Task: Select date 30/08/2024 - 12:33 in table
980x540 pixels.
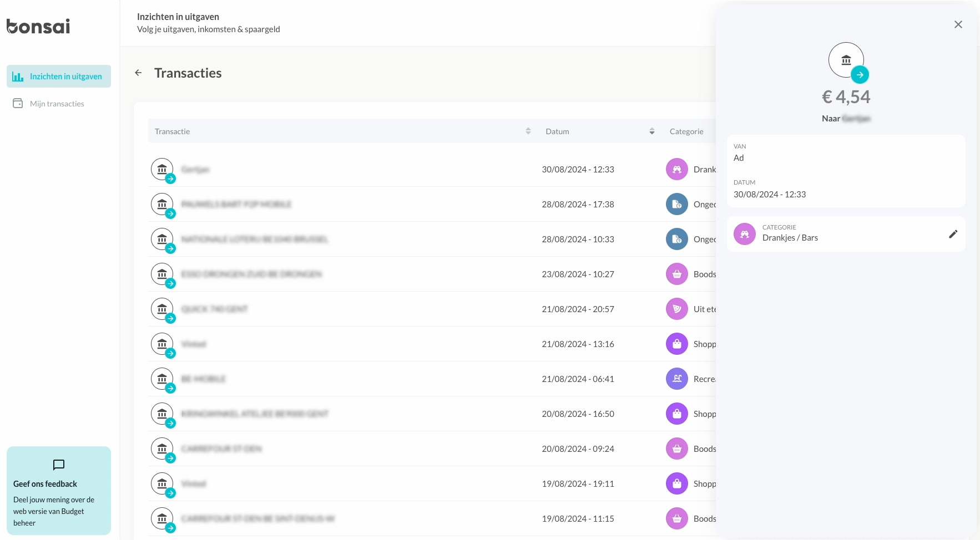Action: 578,170
